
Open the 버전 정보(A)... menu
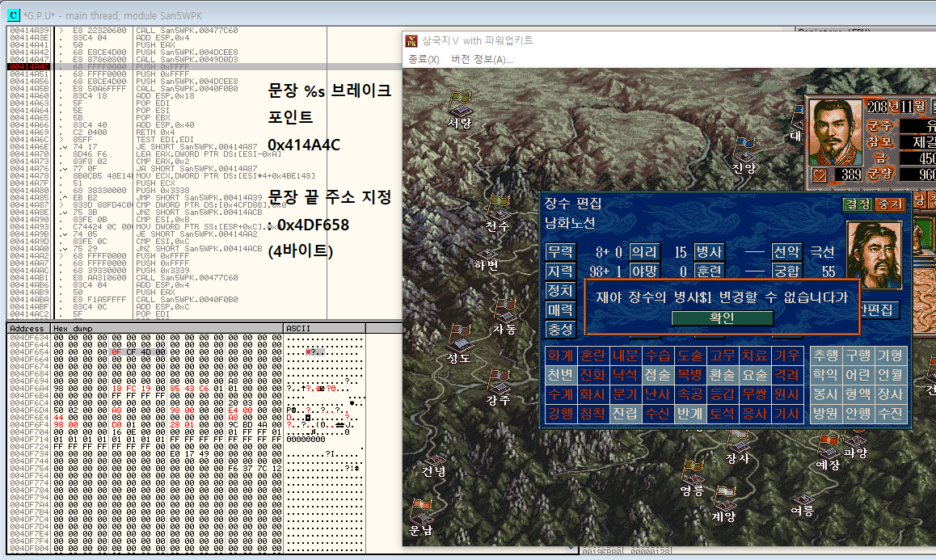tap(482, 59)
